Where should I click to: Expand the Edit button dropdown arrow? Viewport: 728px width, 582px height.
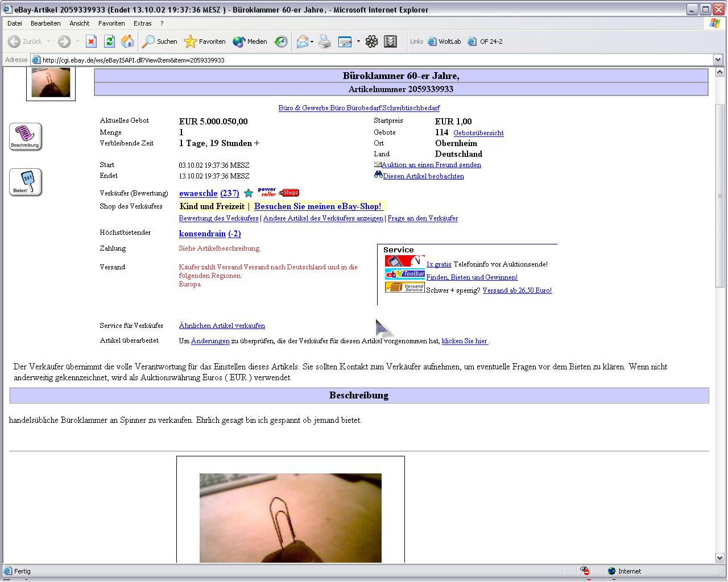[x=358, y=41]
